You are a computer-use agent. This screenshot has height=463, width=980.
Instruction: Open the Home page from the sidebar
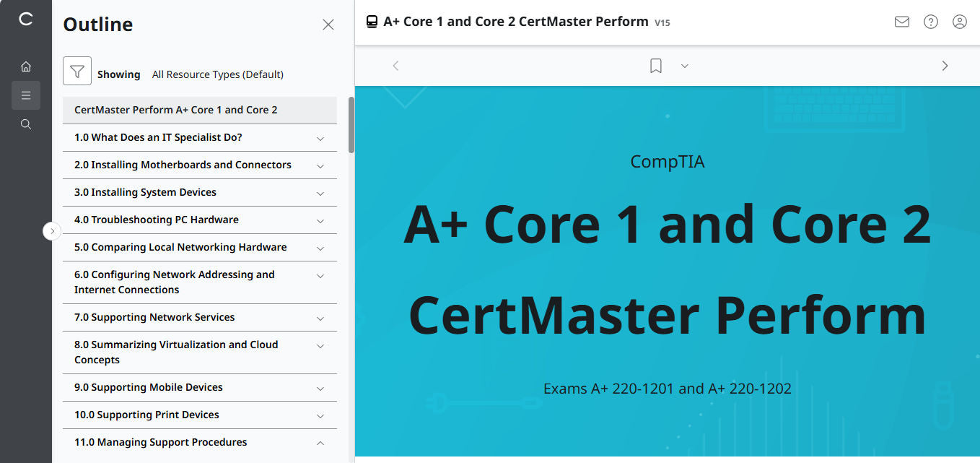coord(26,66)
